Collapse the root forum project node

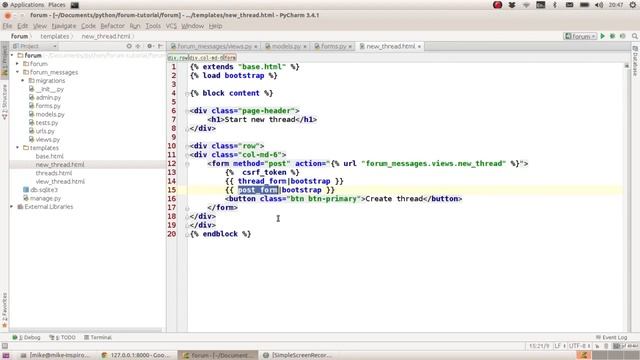point(12,55)
